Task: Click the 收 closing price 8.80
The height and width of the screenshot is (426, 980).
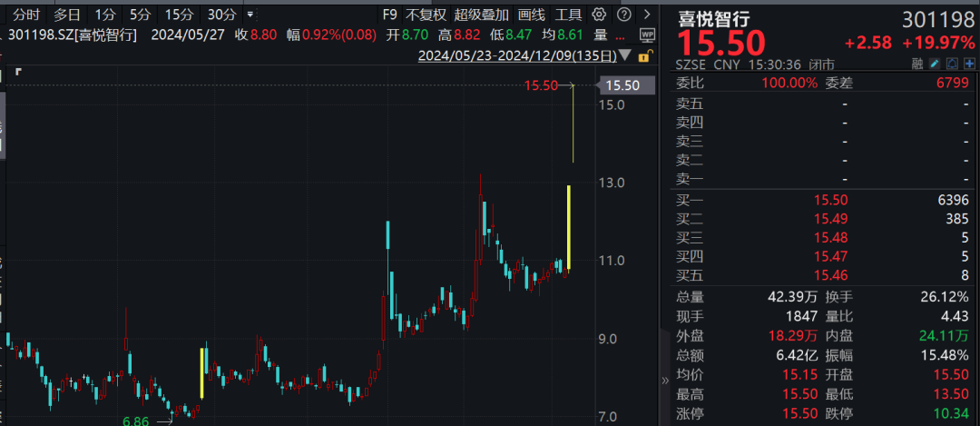Action: tap(263, 35)
